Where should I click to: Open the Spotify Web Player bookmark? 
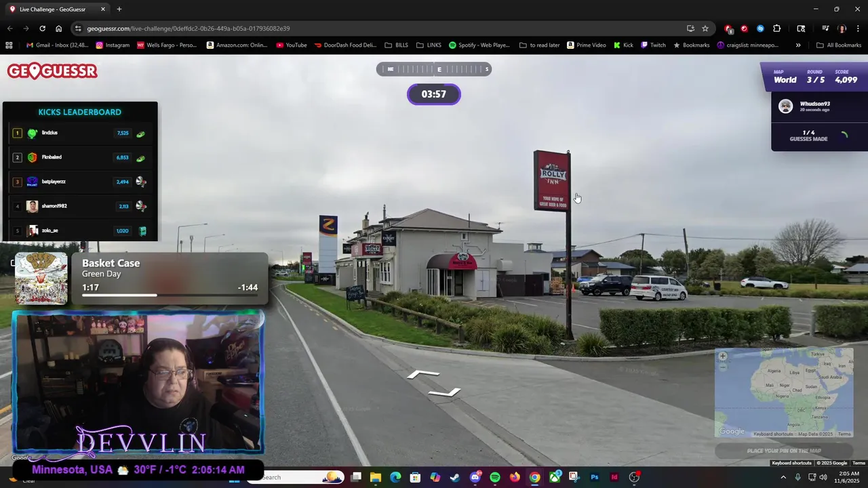pyautogui.click(x=479, y=45)
